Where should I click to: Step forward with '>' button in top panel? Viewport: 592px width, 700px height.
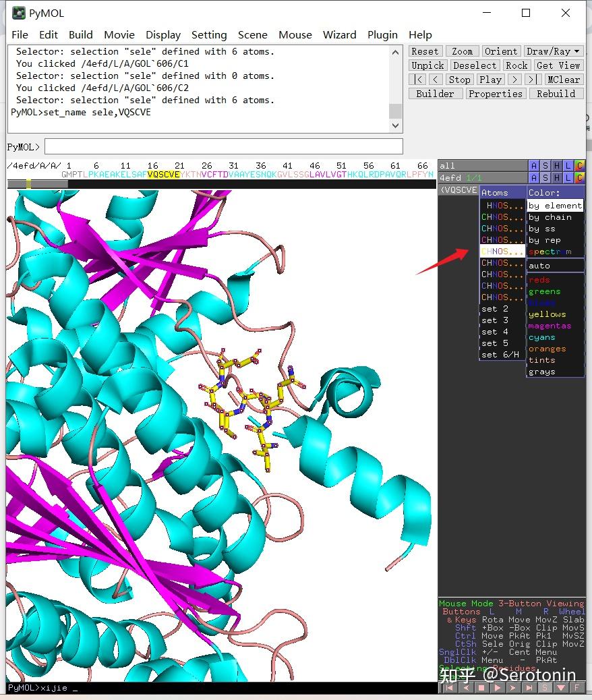(514, 80)
